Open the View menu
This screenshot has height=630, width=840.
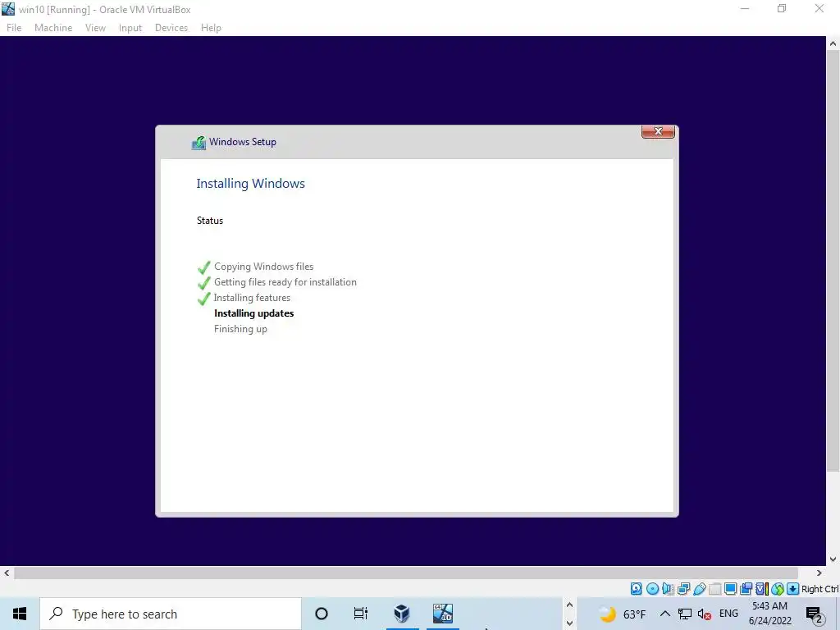pos(95,28)
